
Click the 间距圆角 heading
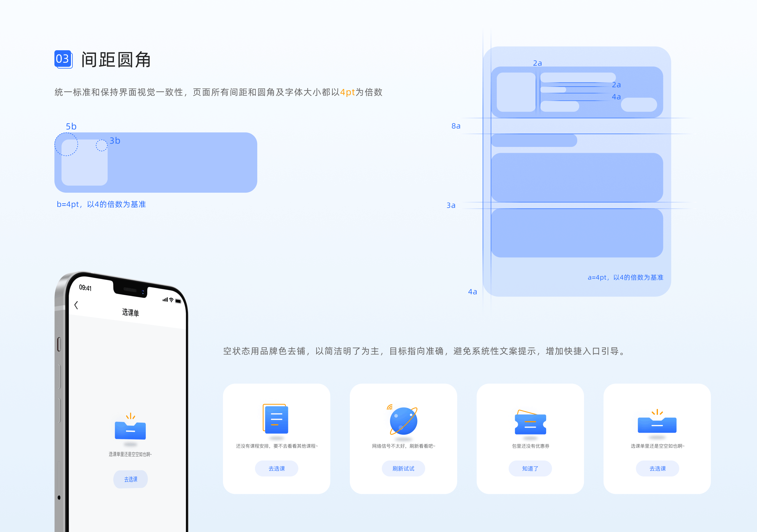coord(116,60)
